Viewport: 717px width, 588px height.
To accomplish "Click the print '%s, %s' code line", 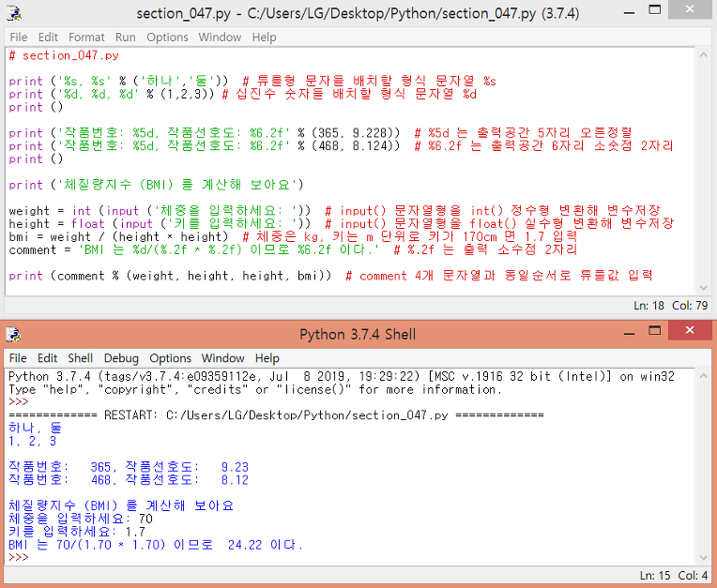I will click(x=252, y=82).
